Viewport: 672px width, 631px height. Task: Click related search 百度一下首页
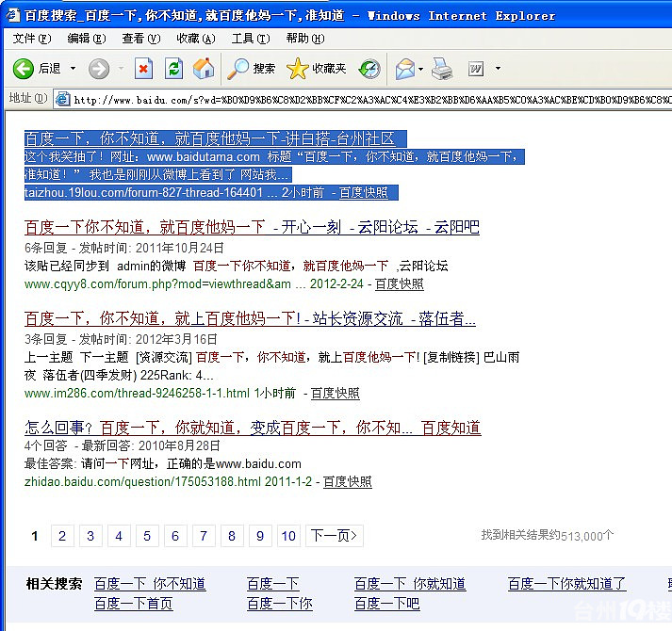(133, 604)
